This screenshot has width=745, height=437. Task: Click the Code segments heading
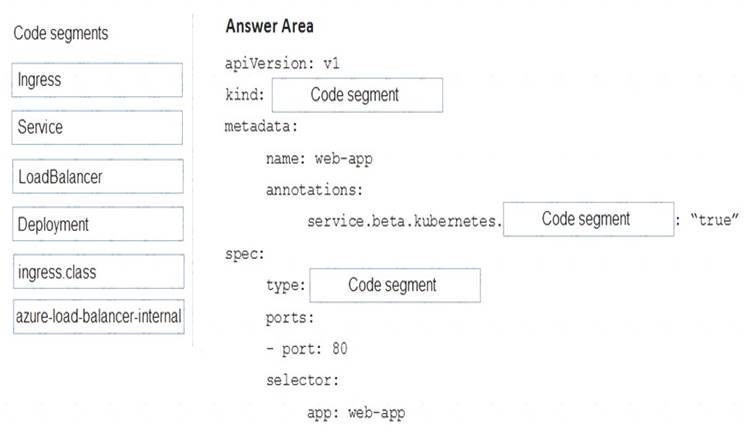click(x=61, y=33)
